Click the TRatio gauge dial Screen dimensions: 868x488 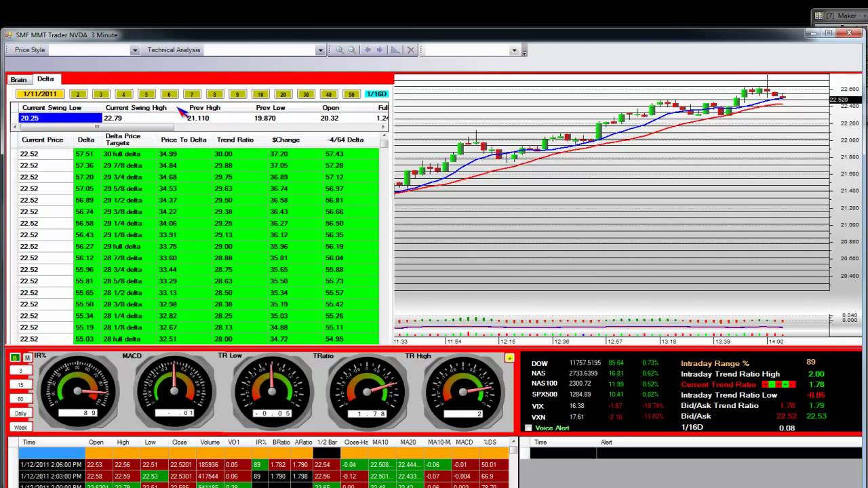coord(367,390)
